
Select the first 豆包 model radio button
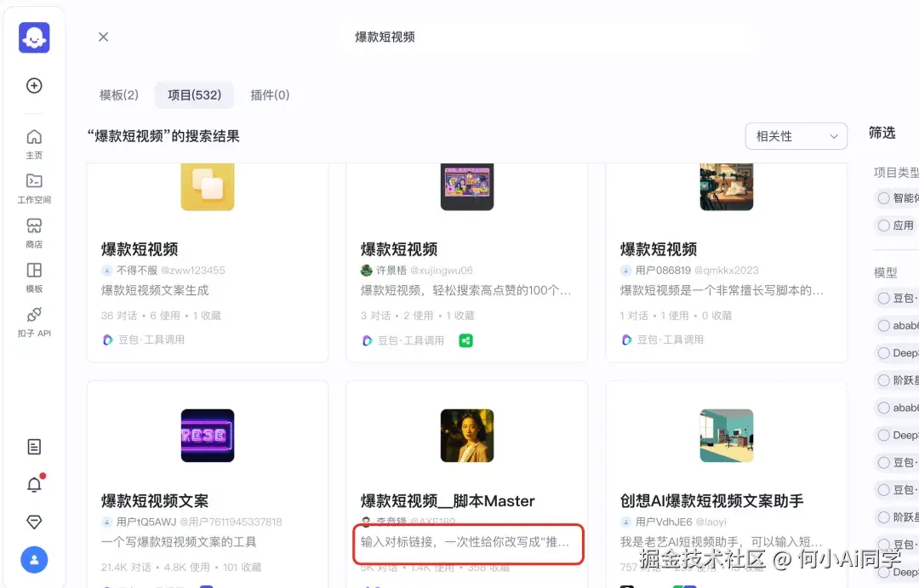(886, 298)
